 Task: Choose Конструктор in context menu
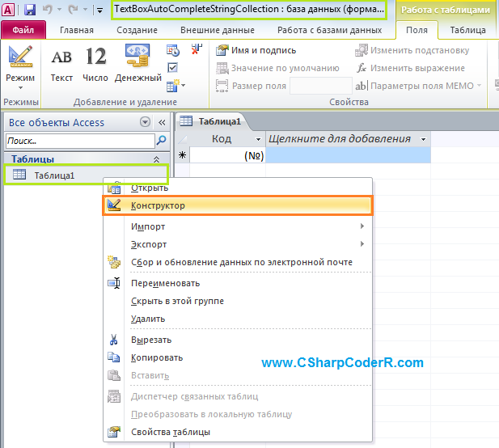(238, 205)
